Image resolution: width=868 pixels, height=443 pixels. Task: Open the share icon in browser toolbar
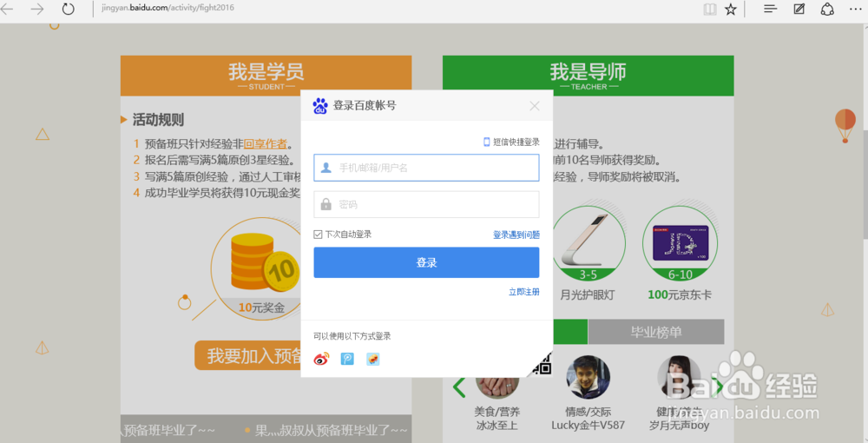click(827, 9)
